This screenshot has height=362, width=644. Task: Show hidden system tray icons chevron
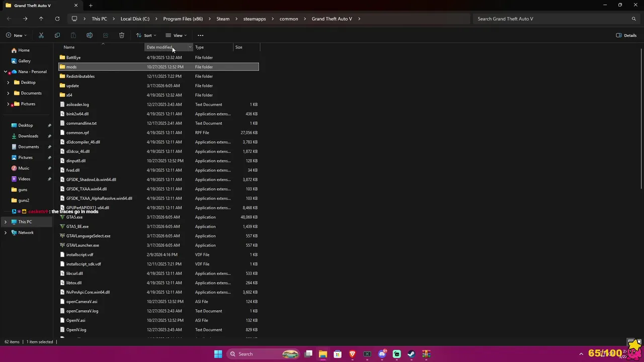point(581,354)
